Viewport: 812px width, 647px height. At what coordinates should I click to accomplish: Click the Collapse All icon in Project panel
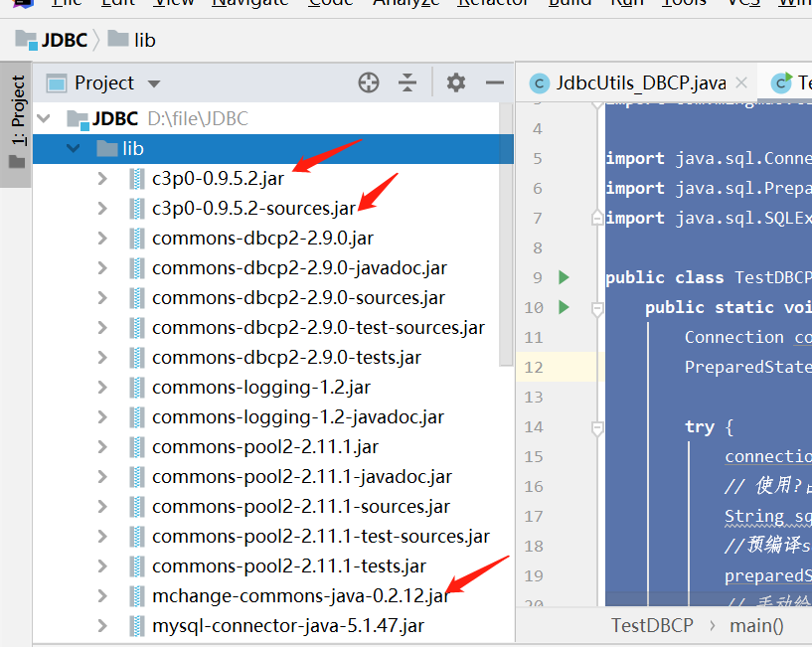point(407,82)
